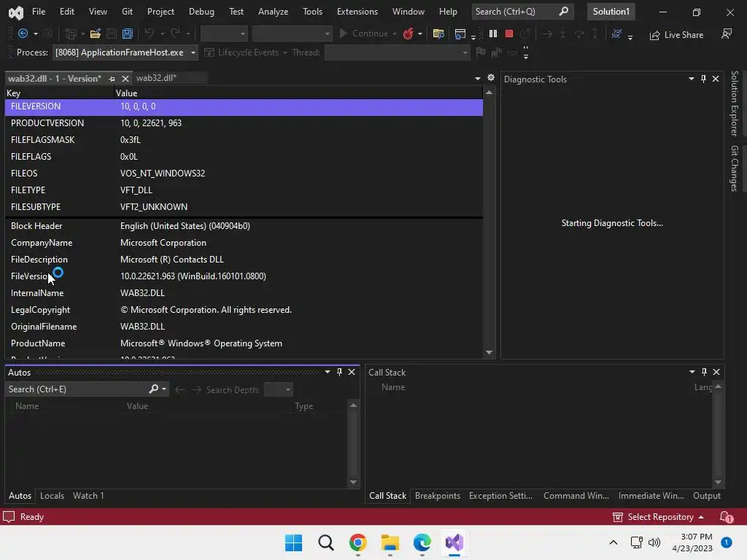Image resolution: width=747 pixels, height=560 pixels.
Task: Switch to the Watch 1 tab
Action: point(88,496)
